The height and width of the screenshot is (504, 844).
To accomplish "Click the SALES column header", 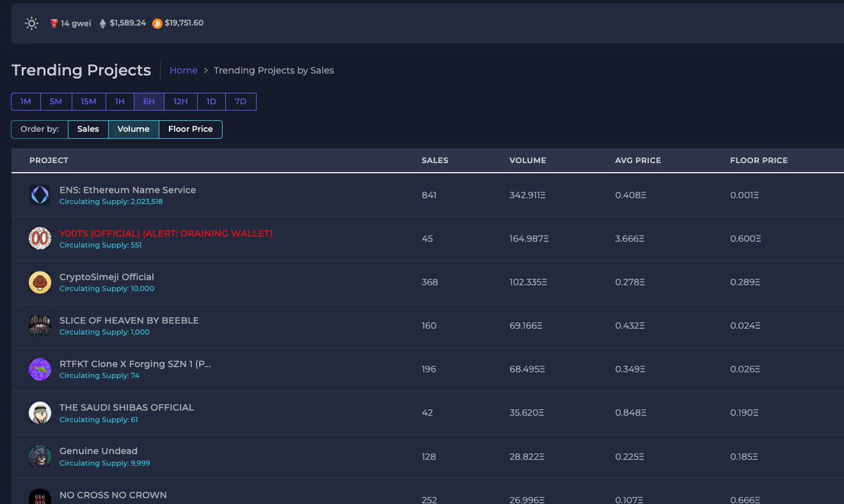I will tap(435, 160).
